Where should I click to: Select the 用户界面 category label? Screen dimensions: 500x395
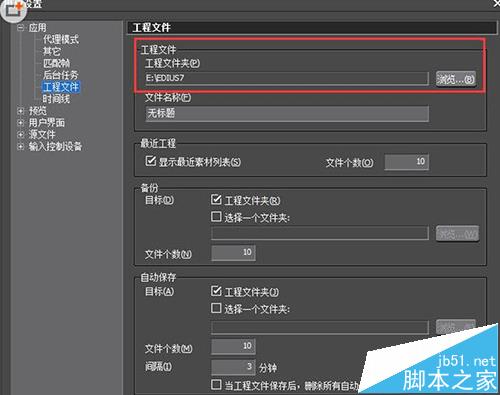point(47,123)
